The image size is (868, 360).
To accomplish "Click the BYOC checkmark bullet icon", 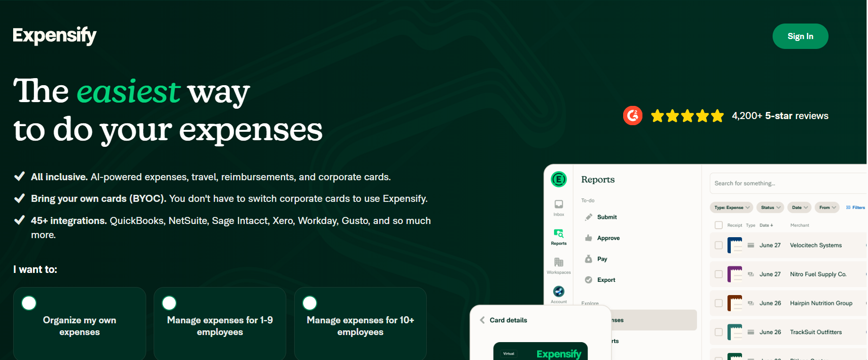I will pos(19,199).
